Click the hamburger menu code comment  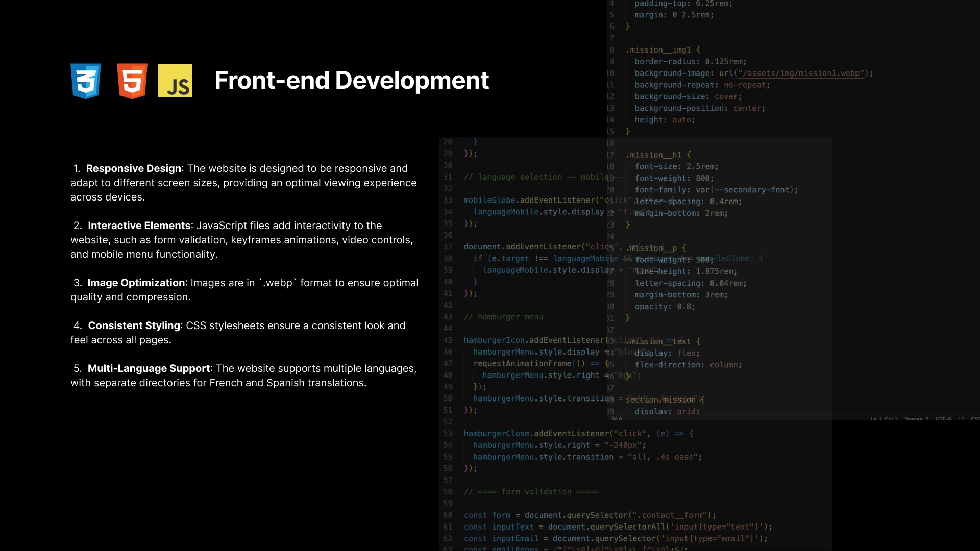(503, 317)
